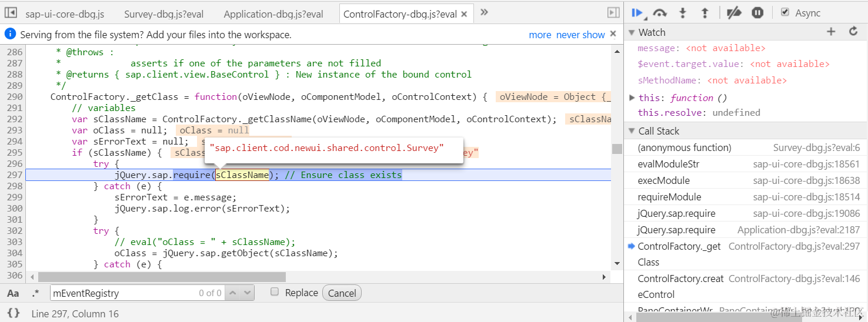
Task: Go to next search result
Action: [247, 293]
